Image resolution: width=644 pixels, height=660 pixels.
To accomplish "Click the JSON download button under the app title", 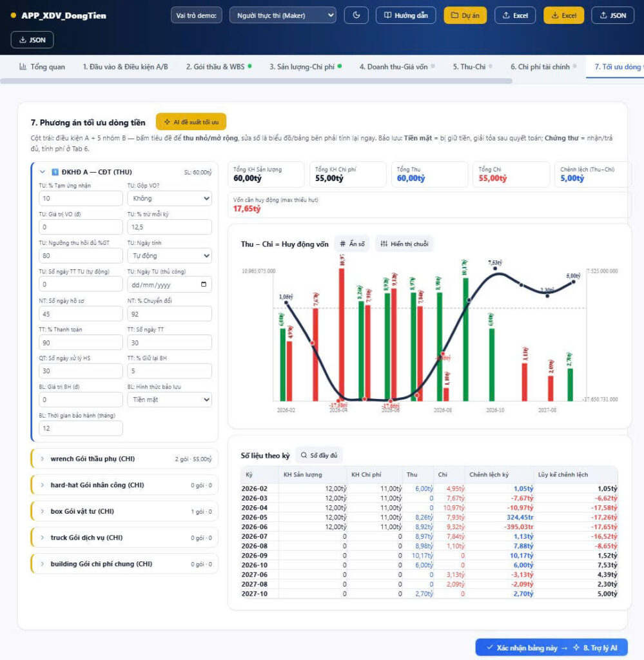I will pyautogui.click(x=32, y=40).
